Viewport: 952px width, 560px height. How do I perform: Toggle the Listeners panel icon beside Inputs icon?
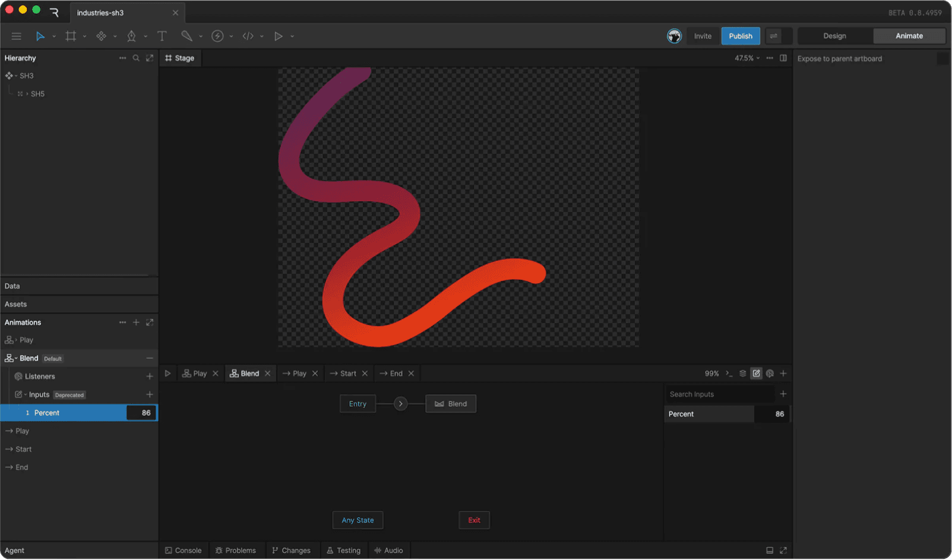pos(770,374)
